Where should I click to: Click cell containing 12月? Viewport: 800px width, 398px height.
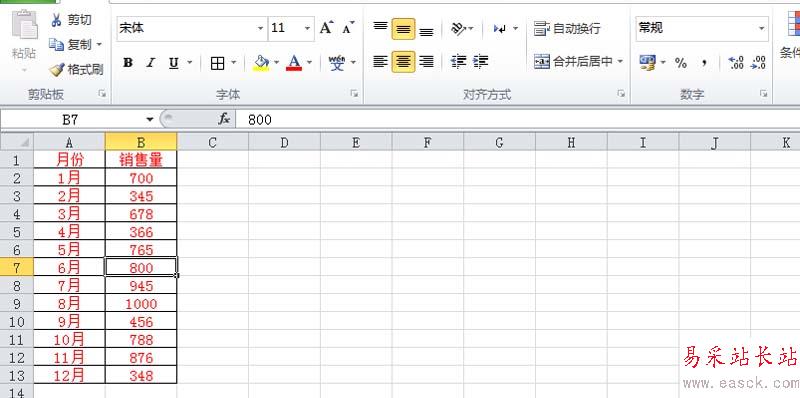69,376
